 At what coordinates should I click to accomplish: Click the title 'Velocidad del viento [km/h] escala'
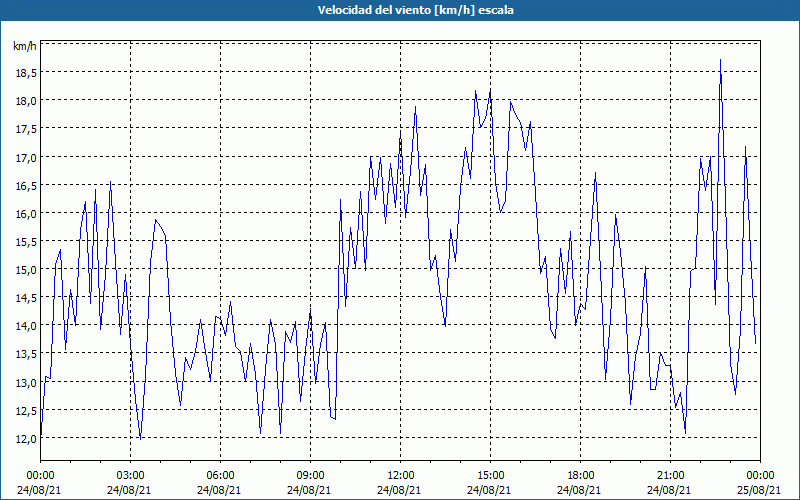(x=415, y=10)
